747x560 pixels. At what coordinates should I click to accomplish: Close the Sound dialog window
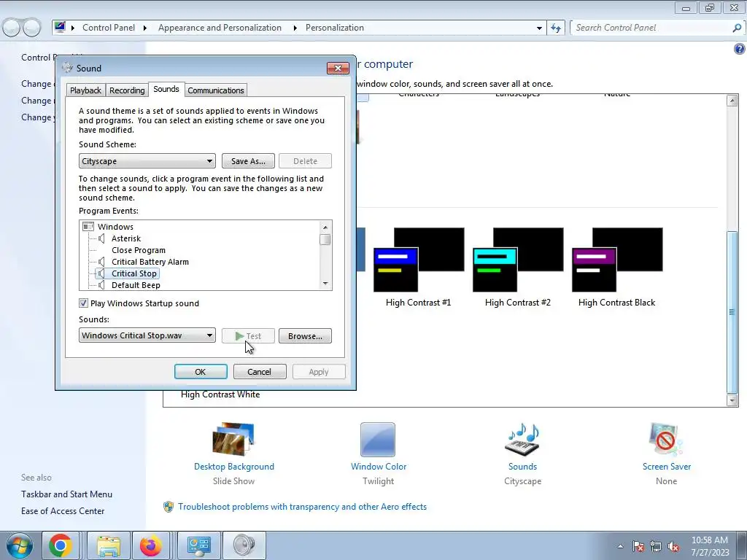(x=338, y=68)
